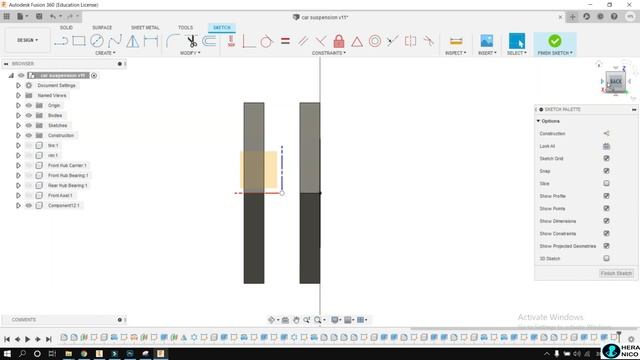Click the Insert image icon

click(x=487, y=41)
